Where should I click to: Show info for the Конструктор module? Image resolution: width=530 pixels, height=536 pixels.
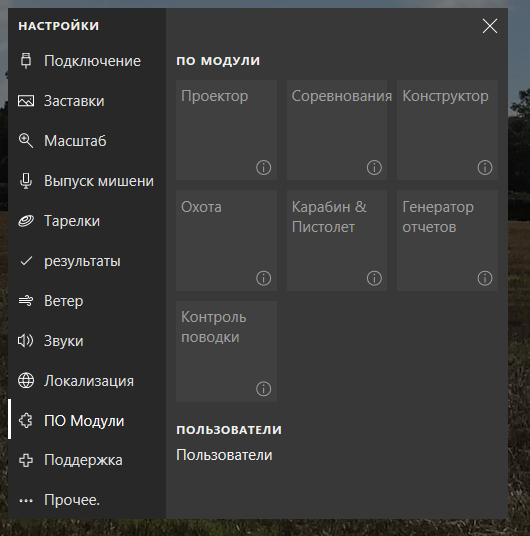pos(485,168)
